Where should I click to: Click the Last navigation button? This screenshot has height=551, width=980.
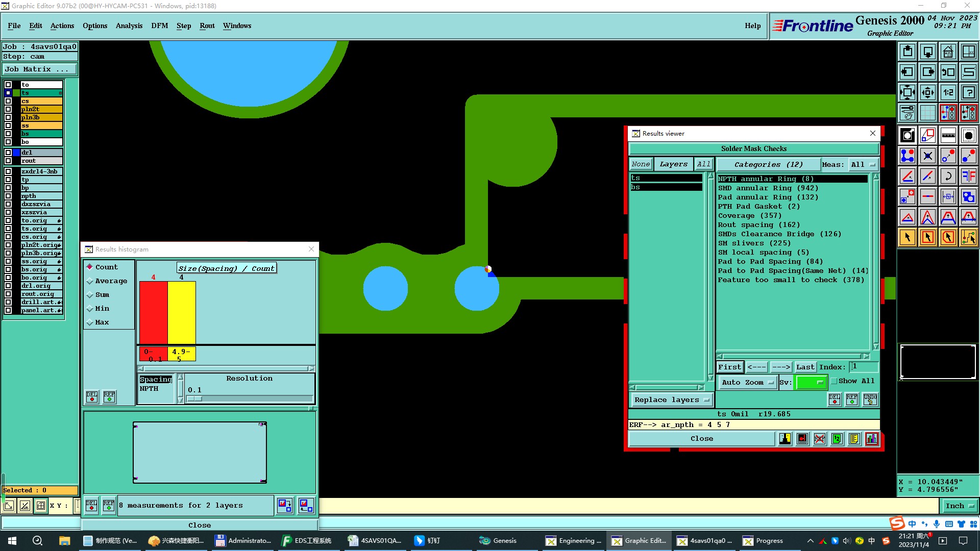point(805,367)
